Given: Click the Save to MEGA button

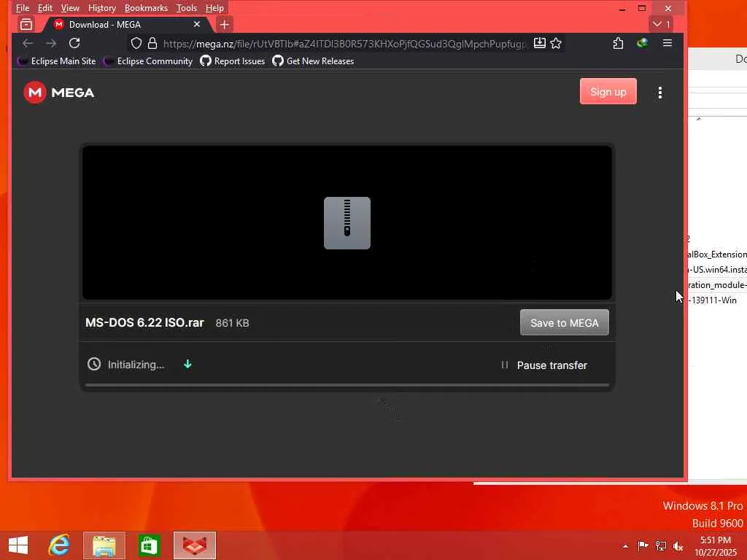Looking at the screenshot, I should tap(564, 322).
